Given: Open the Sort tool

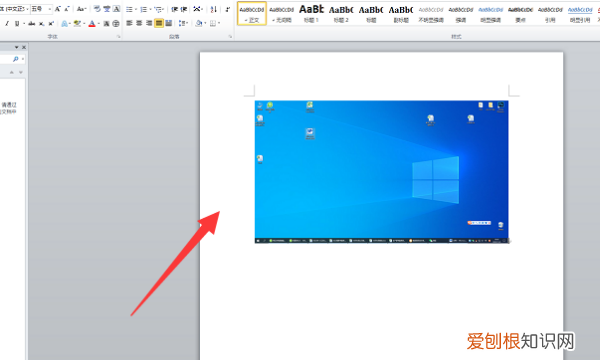Looking at the screenshot, I should (x=214, y=9).
